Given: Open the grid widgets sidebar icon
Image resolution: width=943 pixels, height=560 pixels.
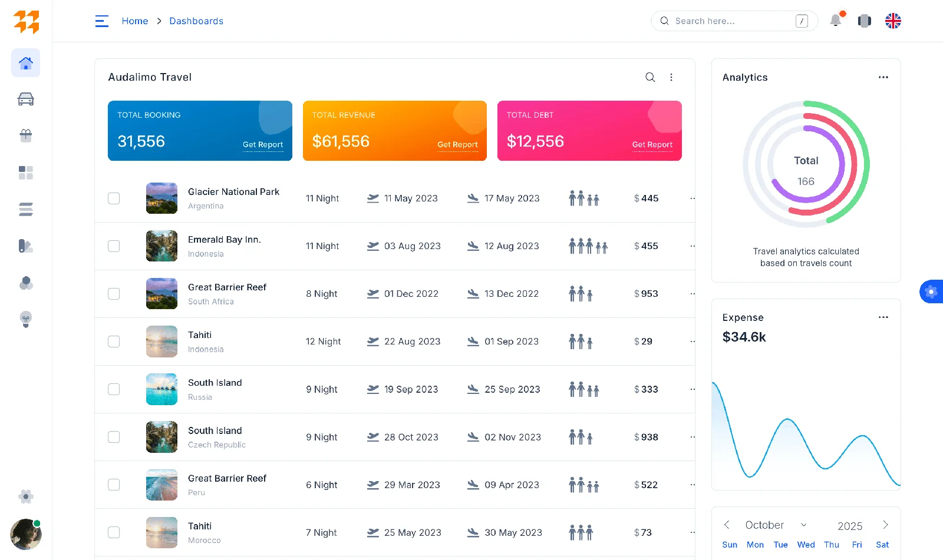Looking at the screenshot, I should tap(26, 173).
